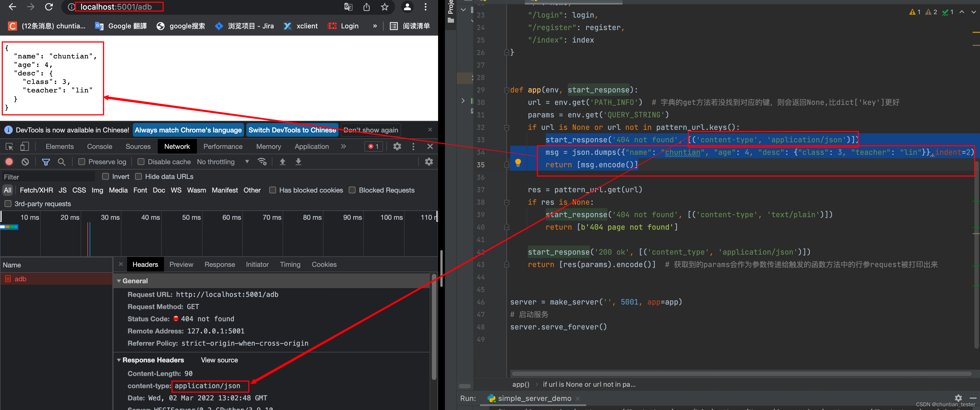Switch to the Console tab
The image size is (980, 410).
point(99,146)
